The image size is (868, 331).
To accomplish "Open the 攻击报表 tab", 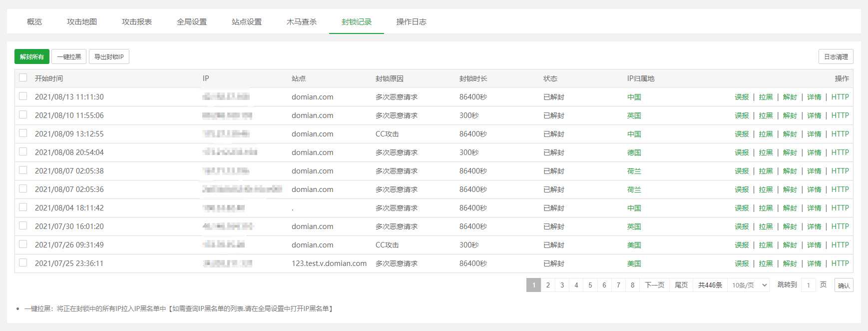I will pyautogui.click(x=137, y=21).
